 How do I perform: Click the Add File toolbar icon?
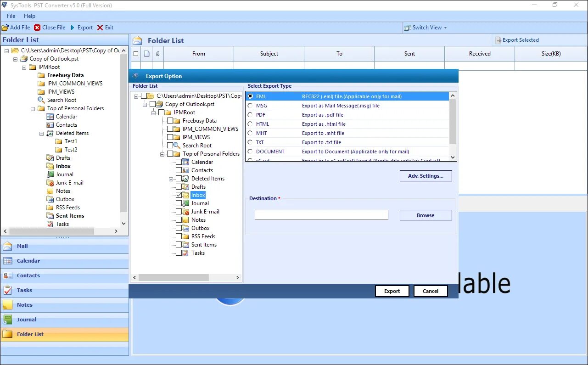5,28
